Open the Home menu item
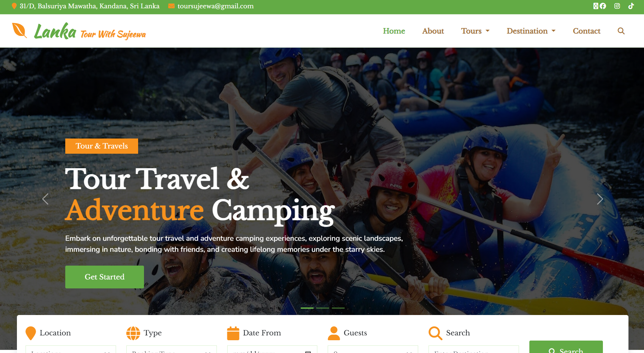 coord(394,31)
